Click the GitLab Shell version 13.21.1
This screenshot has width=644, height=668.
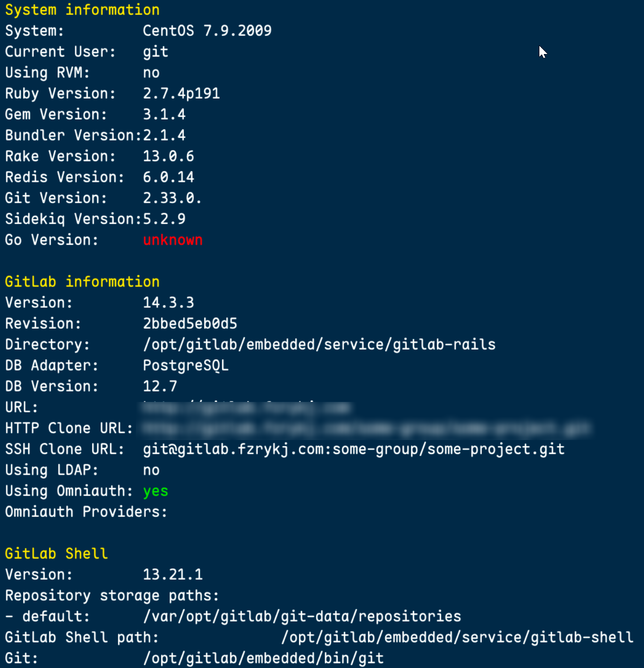pyautogui.click(x=173, y=574)
